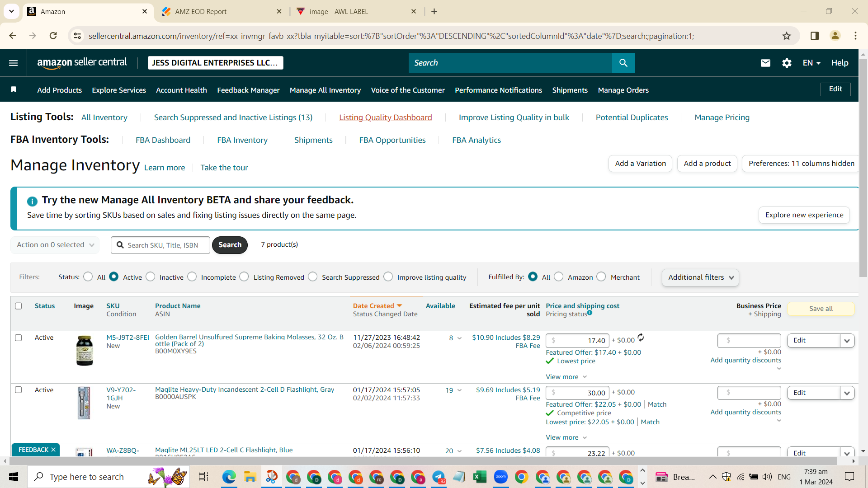Select the Incomplete status radio button

pos(192,277)
